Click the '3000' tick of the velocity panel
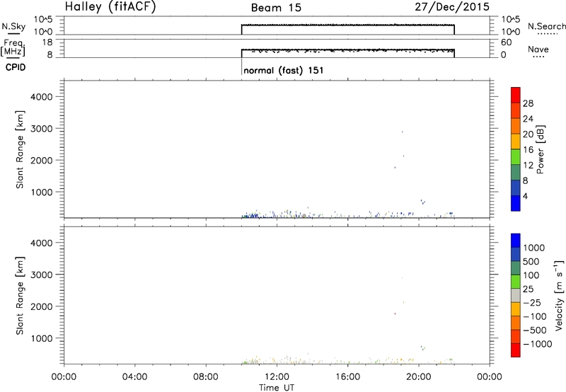The height and width of the screenshot is (392, 566). tap(42, 275)
